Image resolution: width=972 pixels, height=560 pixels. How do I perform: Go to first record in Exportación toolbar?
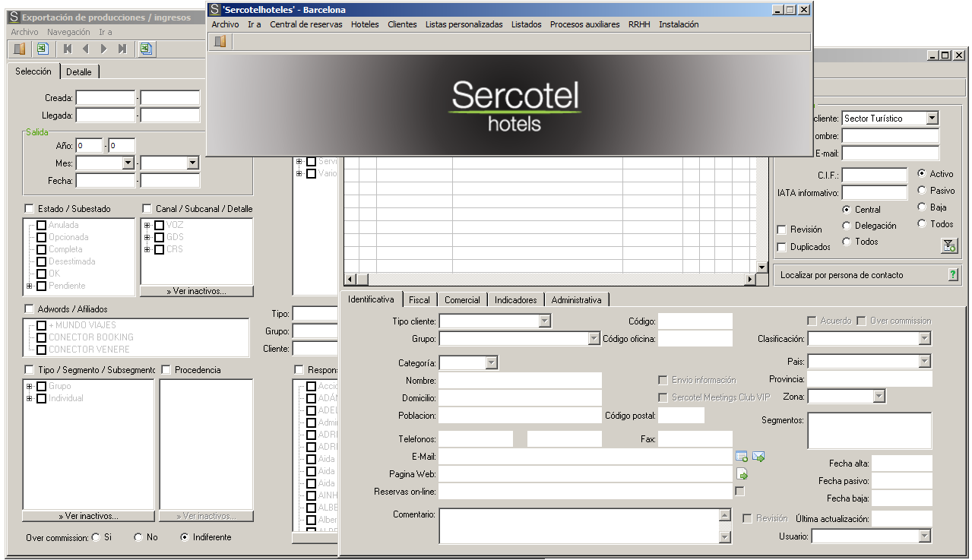pyautogui.click(x=68, y=49)
